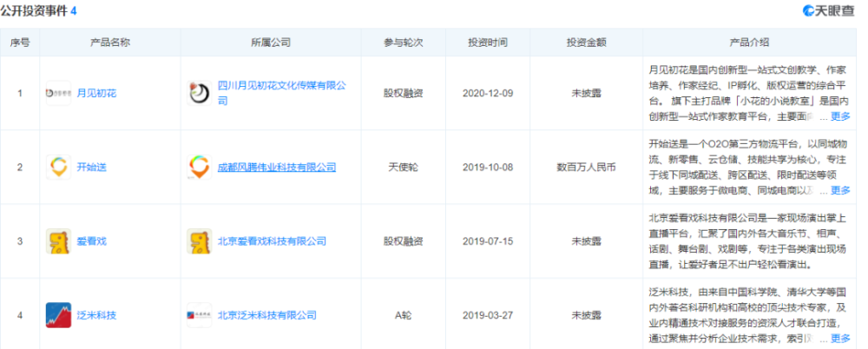Click the 泛米科技 product logo icon
Viewport: 868px width, 349px height.
[58, 315]
